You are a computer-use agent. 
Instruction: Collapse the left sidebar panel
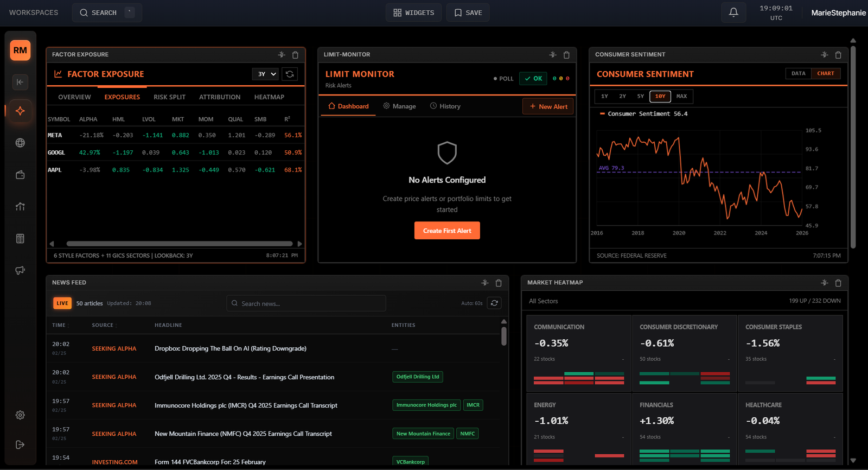pos(20,82)
